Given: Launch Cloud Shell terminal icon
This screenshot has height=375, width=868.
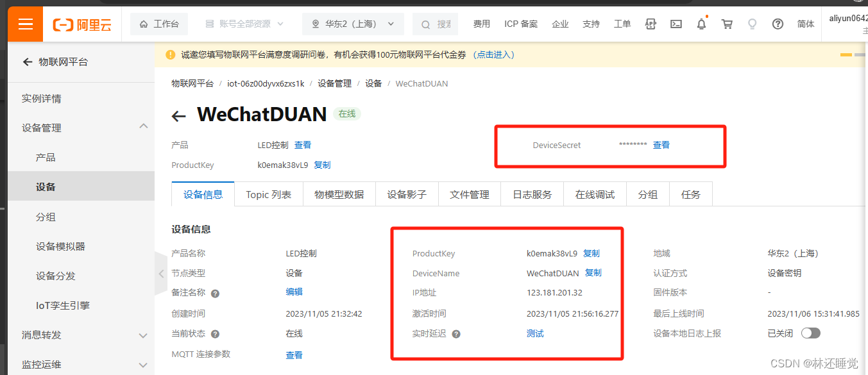Looking at the screenshot, I should pyautogui.click(x=676, y=24).
